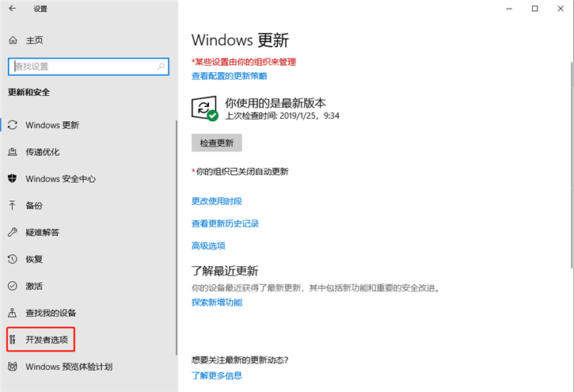The width and height of the screenshot is (574, 392).
Task: Click the 查找我的设备 person icon
Action: (x=13, y=313)
